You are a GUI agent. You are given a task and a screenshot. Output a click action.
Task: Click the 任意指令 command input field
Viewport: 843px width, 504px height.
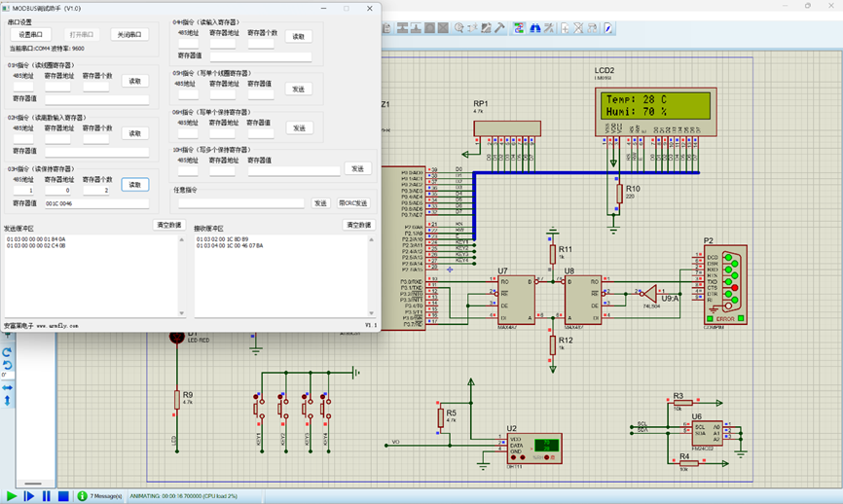point(240,203)
